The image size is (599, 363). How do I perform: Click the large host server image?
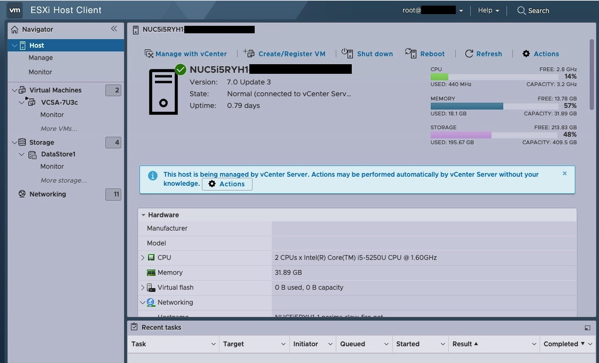164,92
